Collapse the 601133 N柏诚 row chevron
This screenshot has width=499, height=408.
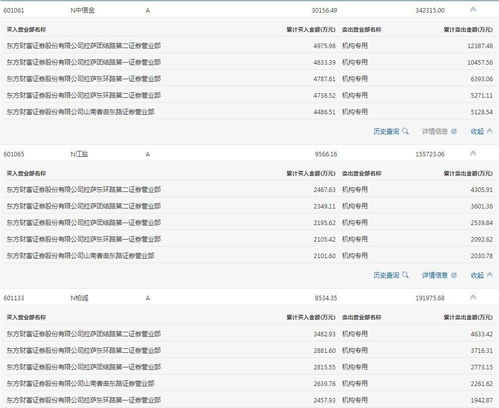click(473, 297)
